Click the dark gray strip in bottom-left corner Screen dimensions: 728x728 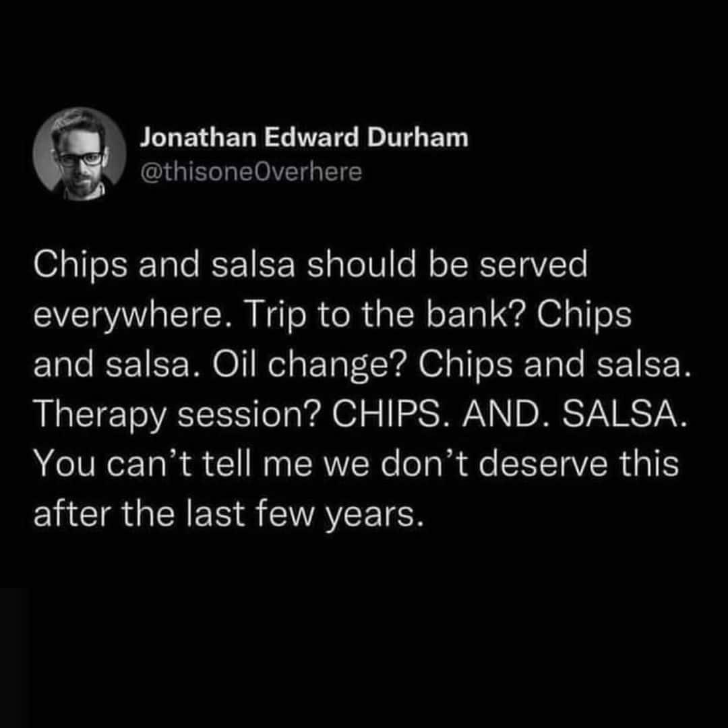click(14, 657)
